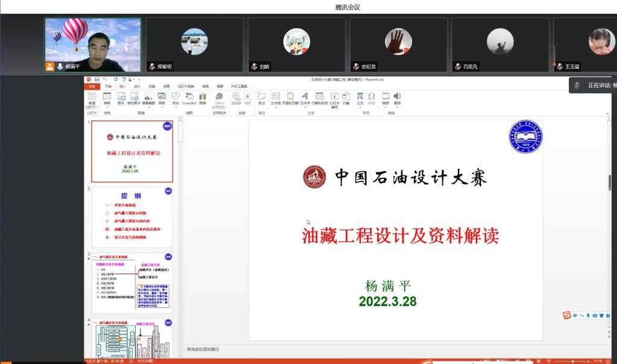This screenshot has height=364, width=617.
Task: Open the 文件 file menu tab
Action: coord(92,86)
